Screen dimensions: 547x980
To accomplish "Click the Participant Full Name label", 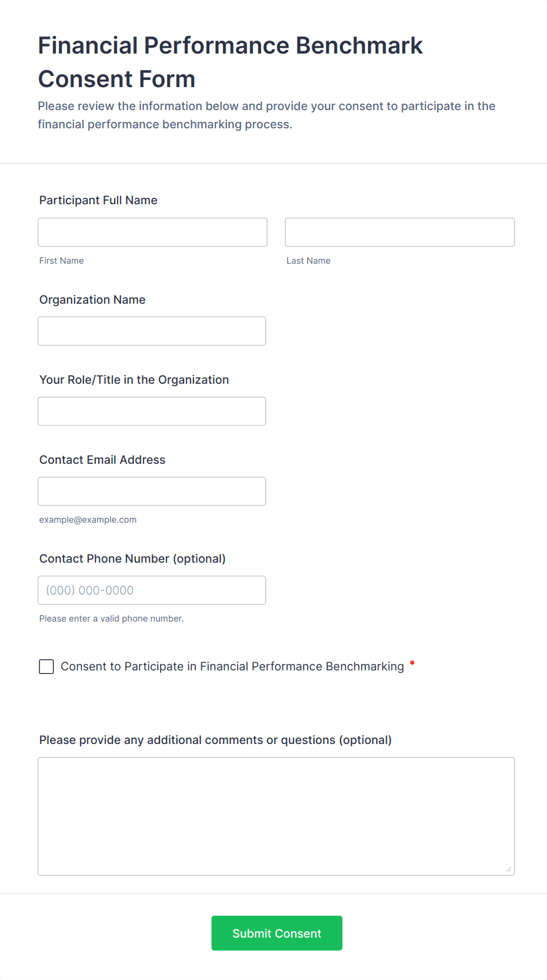I will 98,200.
